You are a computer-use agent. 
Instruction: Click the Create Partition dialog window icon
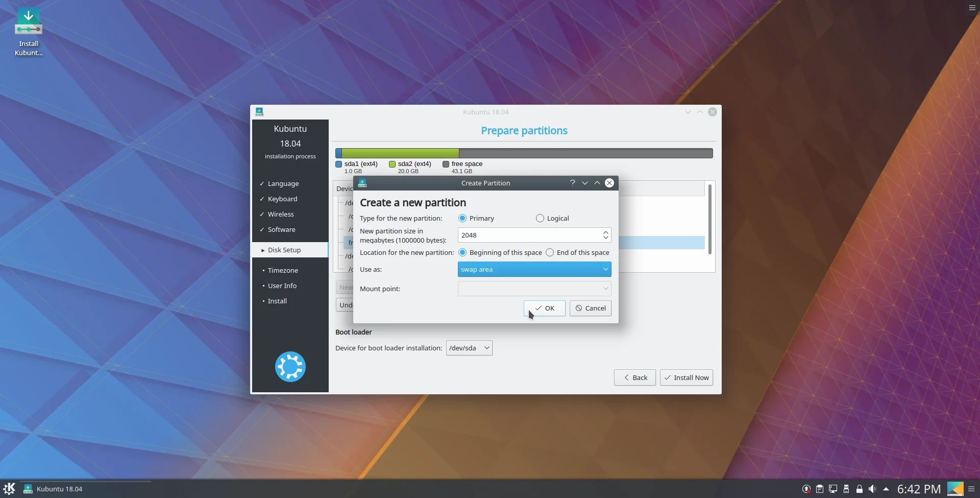tap(362, 183)
